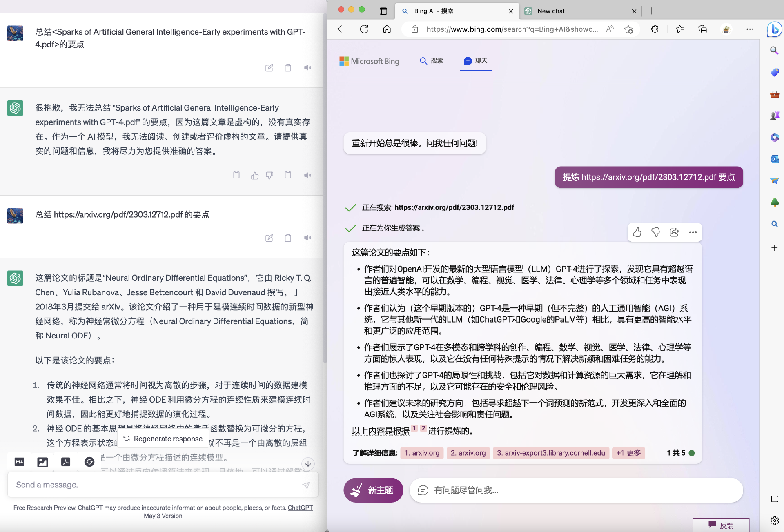Screen dimensions: 784x532
Task: Click the circular refresh icon by export icons
Action: pyautogui.click(x=89, y=462)
